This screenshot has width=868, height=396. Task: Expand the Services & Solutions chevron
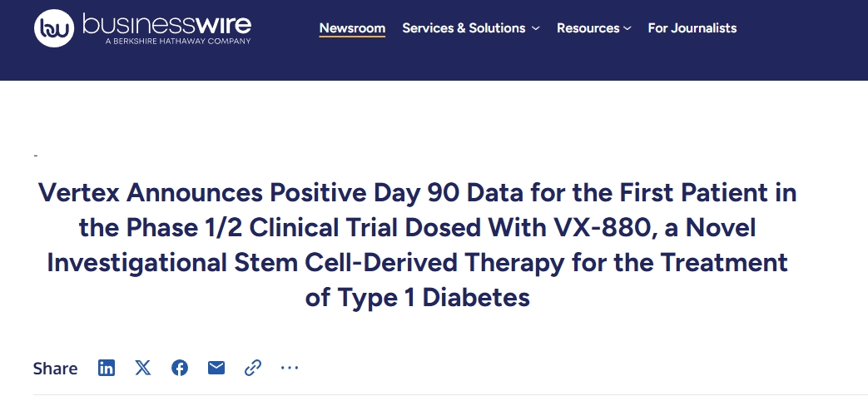(x=536, y=29)
